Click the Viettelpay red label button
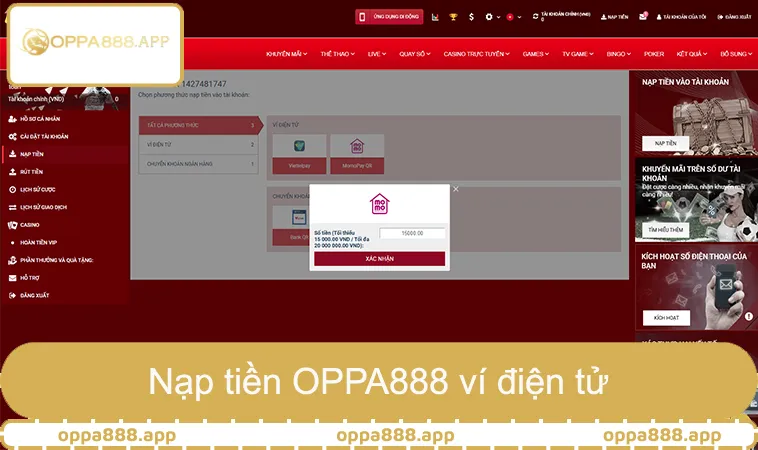This screenshot has width=758, height=450. pyautogui.click(x=299, y=166)
